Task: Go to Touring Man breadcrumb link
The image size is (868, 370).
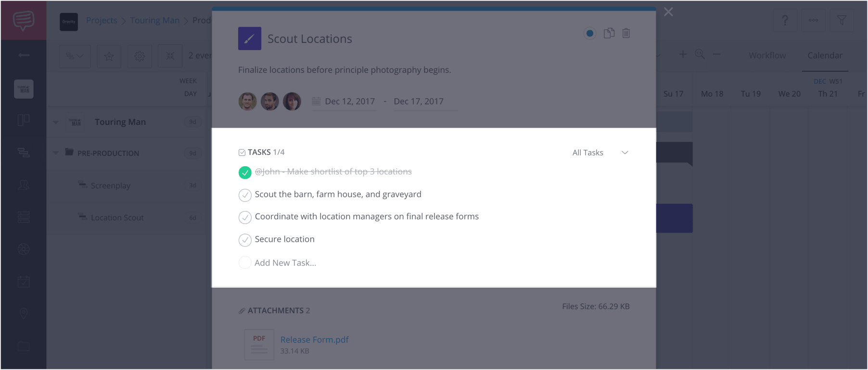Action: pos(154,20)
